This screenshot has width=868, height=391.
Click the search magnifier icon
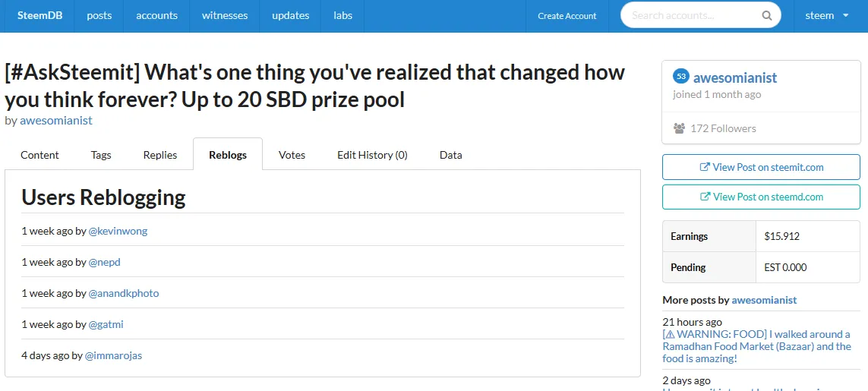point(767,15)
